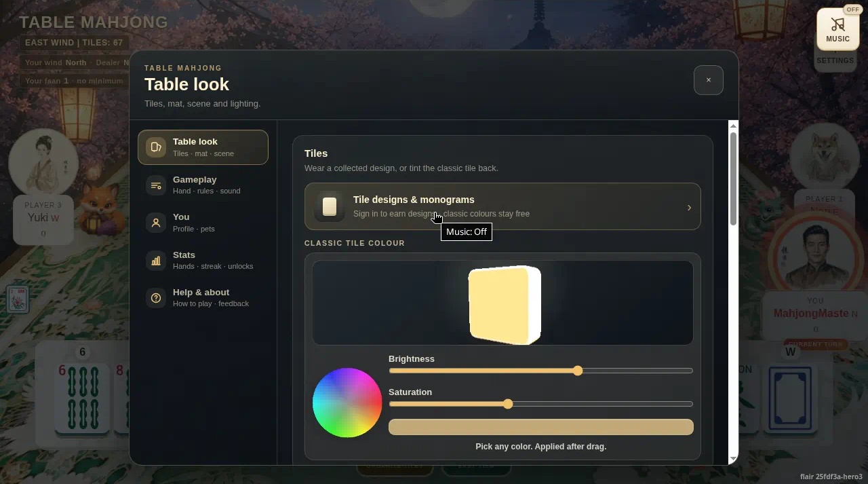The width and height of the screenshot is (868, 484).
Task: Click "Pick any color. Applied after drag." text
Action: coord(541,447)
